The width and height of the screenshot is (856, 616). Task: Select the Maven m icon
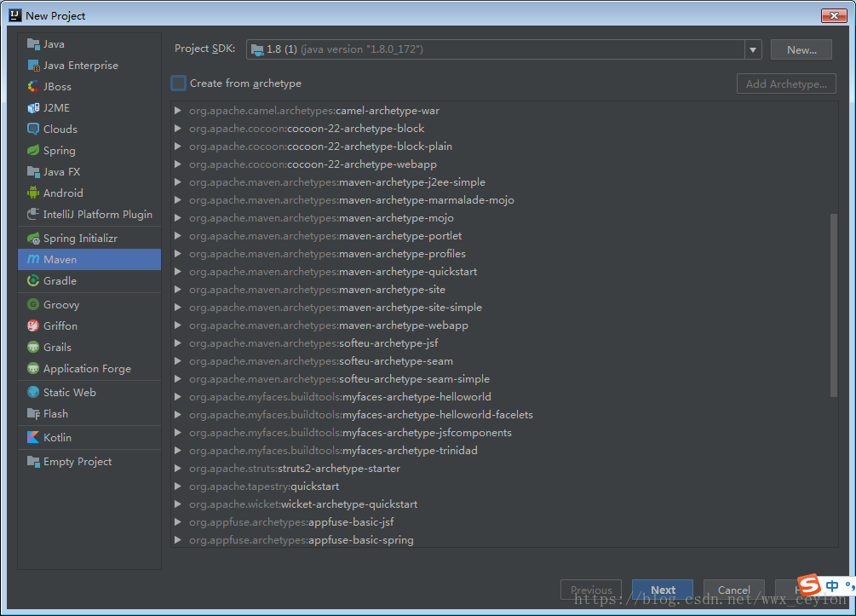pyautogui.click(x=33, y=259)
